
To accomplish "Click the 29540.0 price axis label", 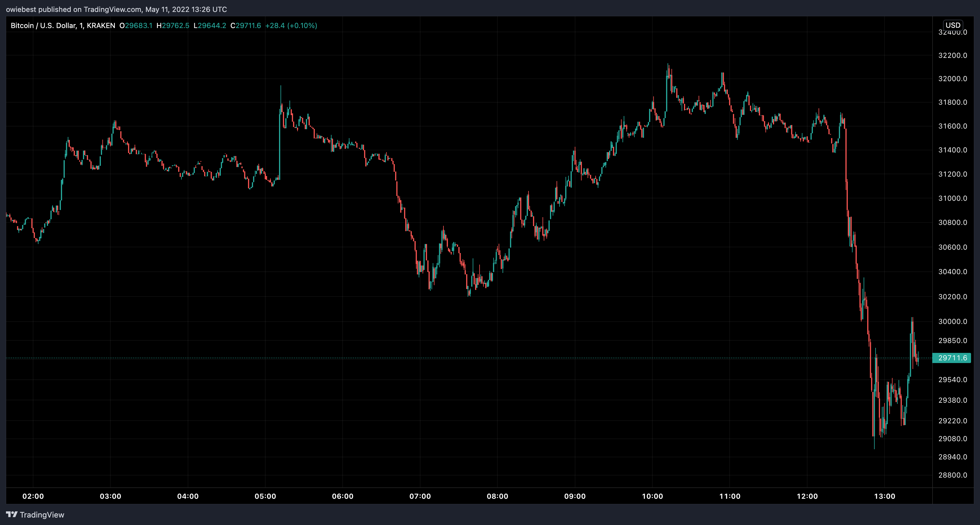I will [953, 379].
